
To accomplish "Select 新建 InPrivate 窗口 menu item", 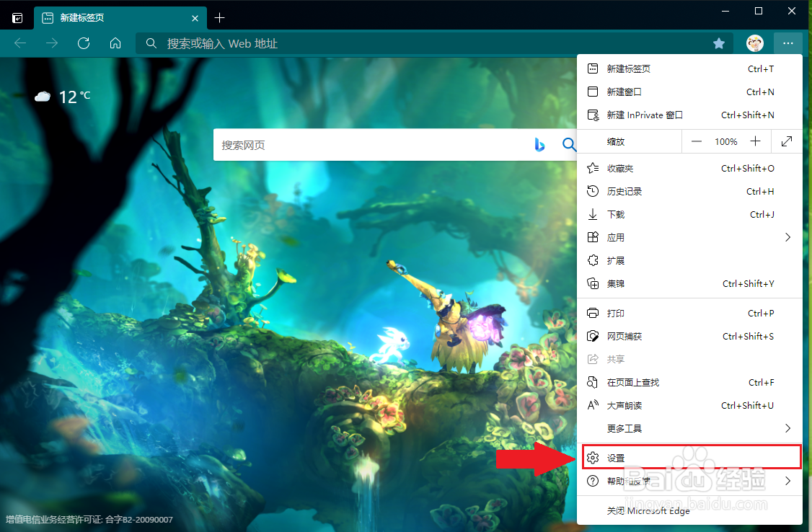I will 689,115.
